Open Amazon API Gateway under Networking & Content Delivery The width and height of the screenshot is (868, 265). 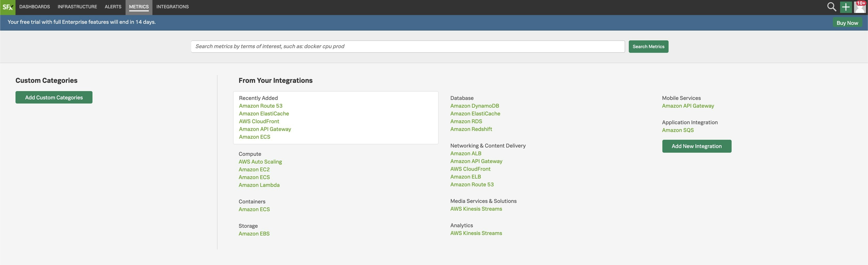coord(476,161)
